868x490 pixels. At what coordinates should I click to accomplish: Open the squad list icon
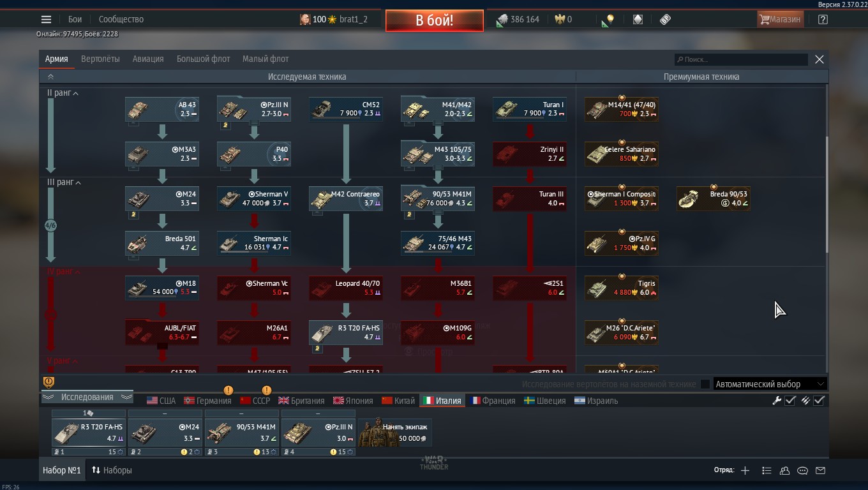tap(767, 470)
